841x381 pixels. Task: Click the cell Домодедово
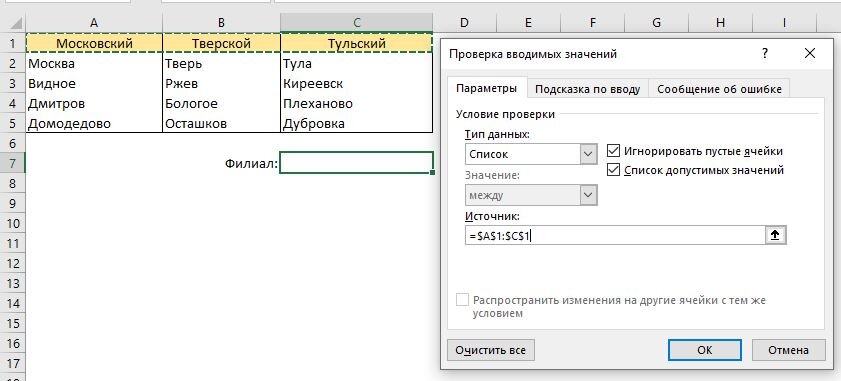(94, 123)
